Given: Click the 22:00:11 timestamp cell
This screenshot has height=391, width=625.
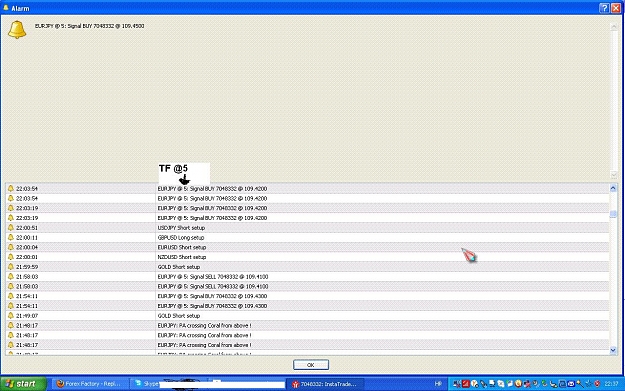Looking at the screenshot, I should click(27, 238).
